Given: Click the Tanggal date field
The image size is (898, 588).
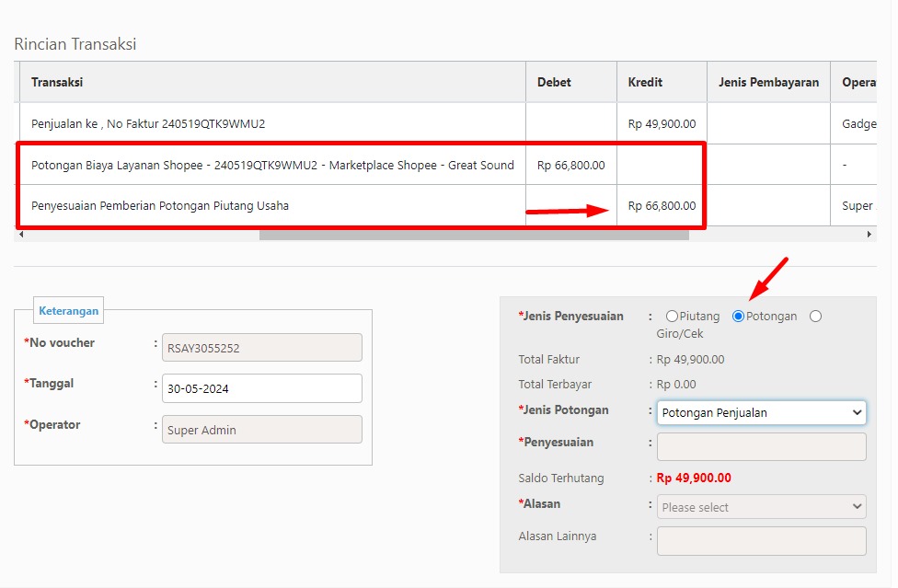Looking at the screenshot, I should (261, 388).
